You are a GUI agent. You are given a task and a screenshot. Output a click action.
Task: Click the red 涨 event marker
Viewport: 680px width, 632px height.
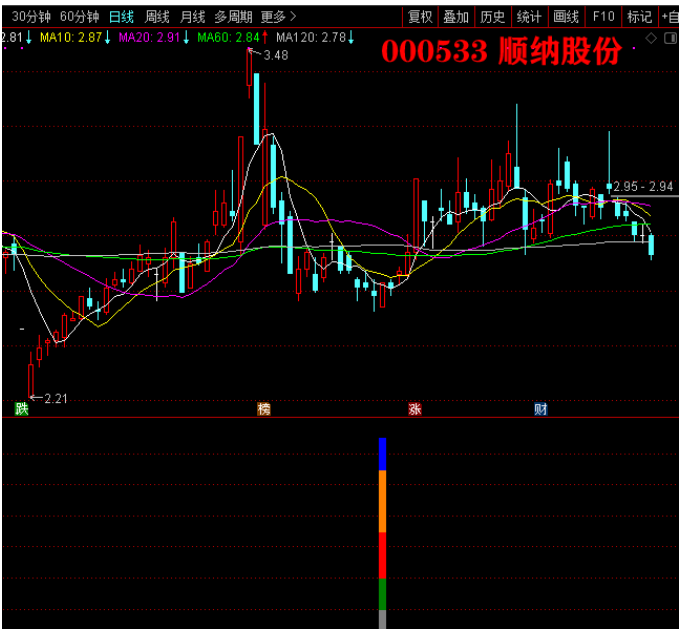(x=415, y=409)
